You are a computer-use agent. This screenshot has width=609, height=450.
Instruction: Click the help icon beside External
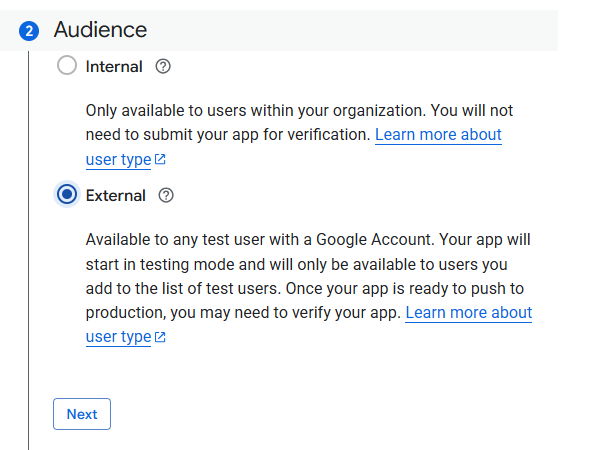click(x=166, y=195)
